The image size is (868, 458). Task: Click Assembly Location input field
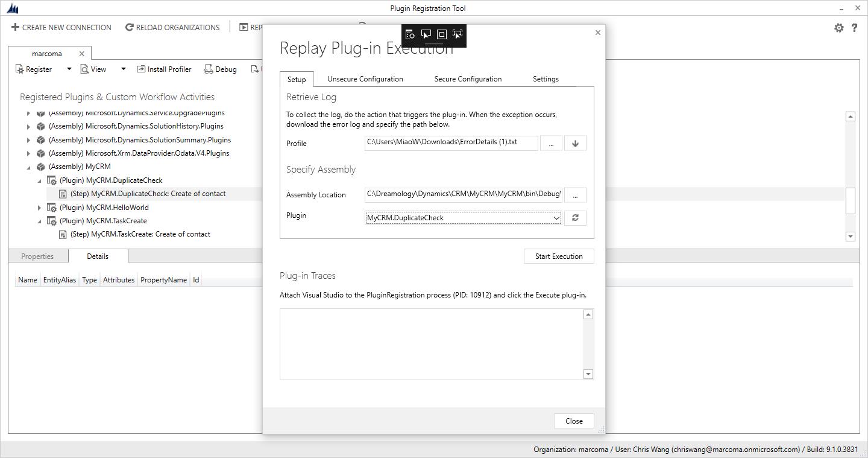click(464, 194)
